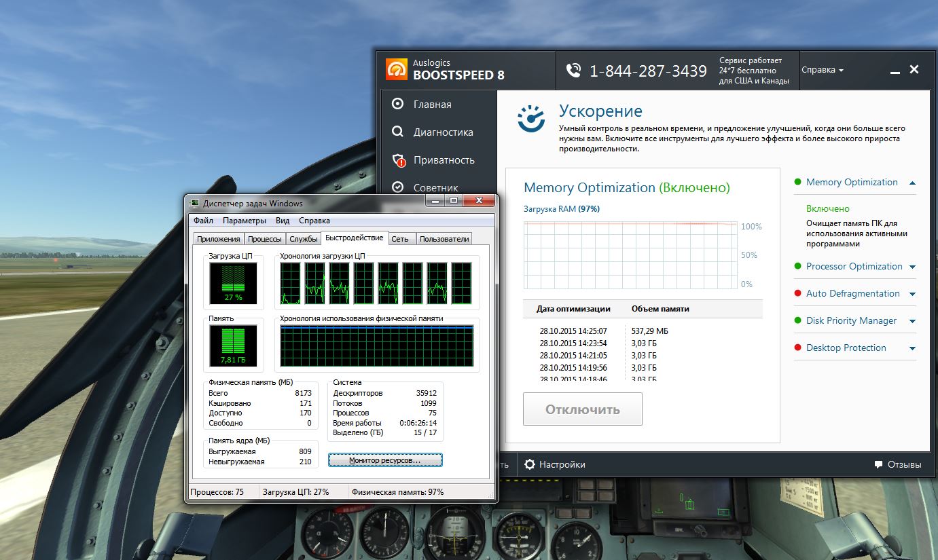Click the phone handset icon in header

pos(574,70)
